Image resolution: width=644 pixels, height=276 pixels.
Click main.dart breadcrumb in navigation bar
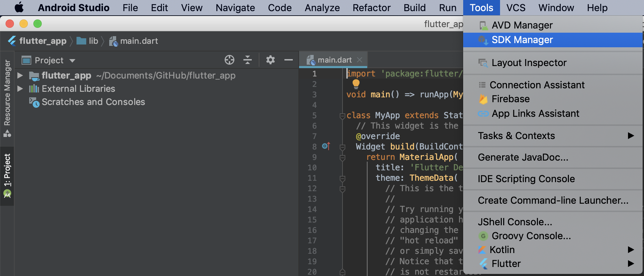click(134, 41)
